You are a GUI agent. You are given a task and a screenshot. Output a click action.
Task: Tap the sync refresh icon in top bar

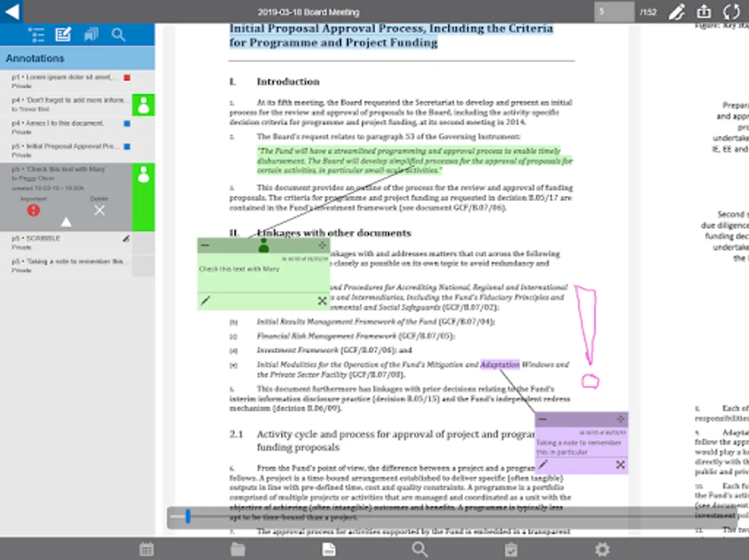pyautogui.click(x=731, y=12)
